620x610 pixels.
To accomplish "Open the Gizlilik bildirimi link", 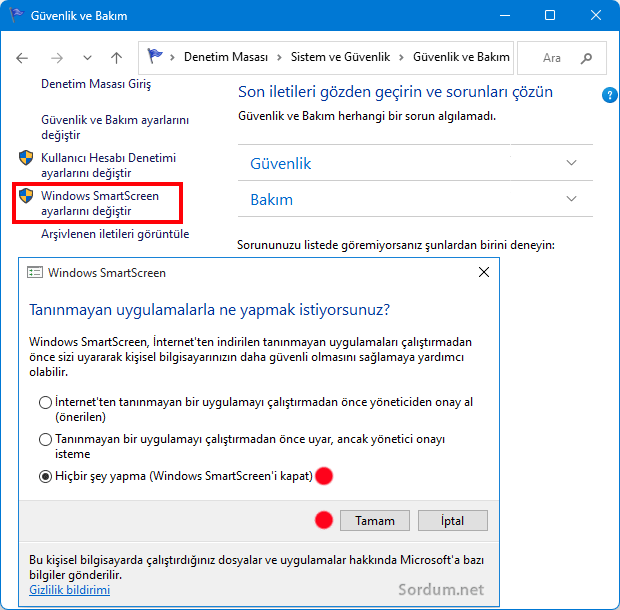I will [70, 590].
